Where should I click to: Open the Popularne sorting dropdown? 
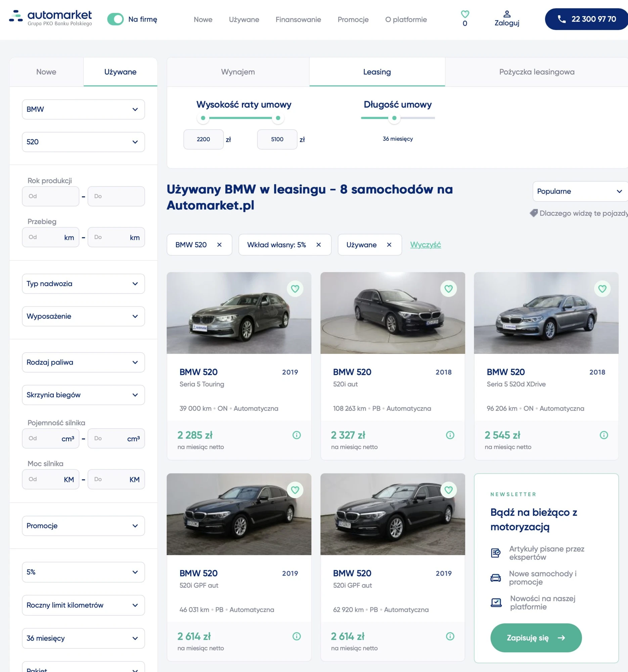[580, 191]
